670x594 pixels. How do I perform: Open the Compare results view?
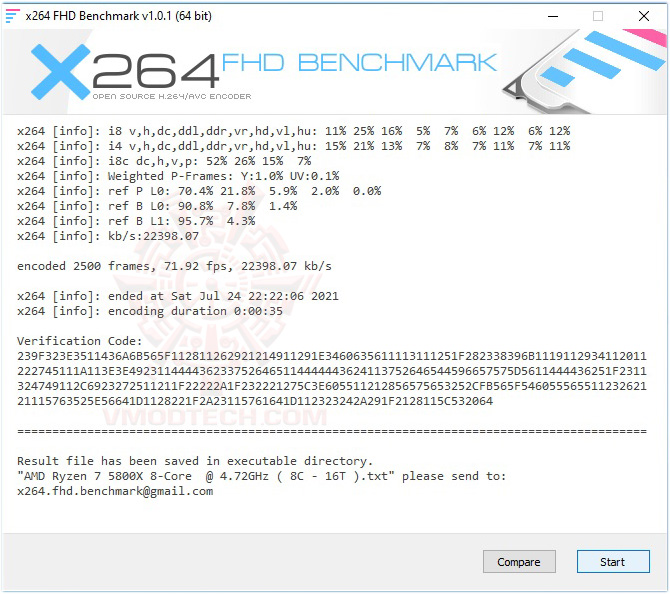[x=519, y=562]
